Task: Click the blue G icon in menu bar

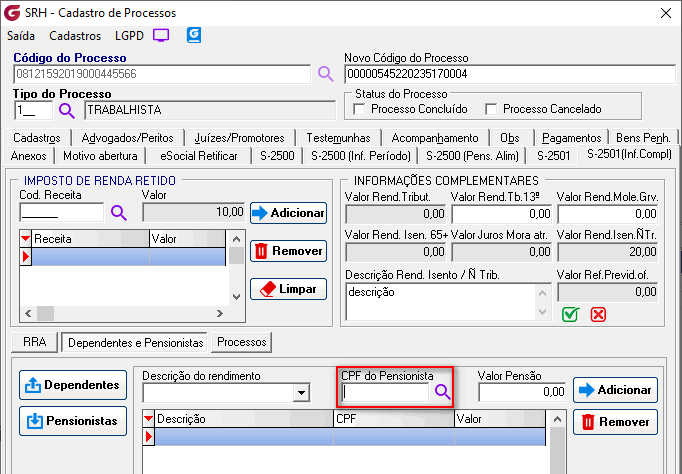Action: tap(194, 35)
